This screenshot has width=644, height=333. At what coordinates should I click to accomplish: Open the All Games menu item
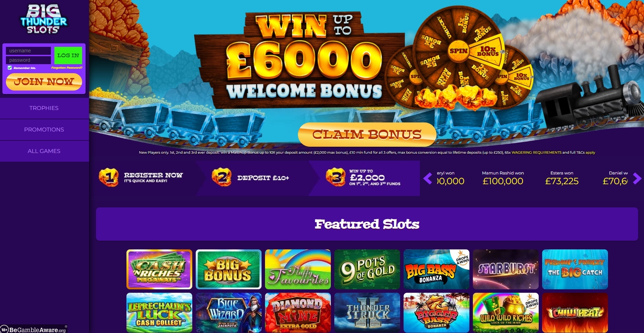[x=44, y=151]
